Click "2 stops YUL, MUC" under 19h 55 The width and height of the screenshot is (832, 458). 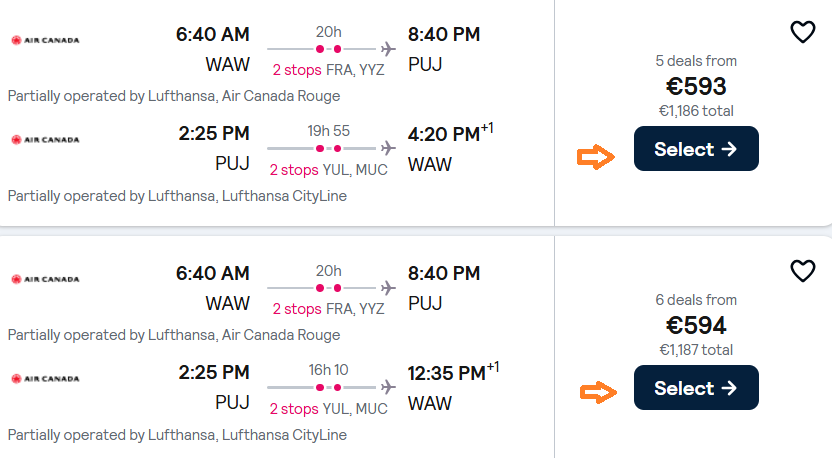(x=330, y=170)
